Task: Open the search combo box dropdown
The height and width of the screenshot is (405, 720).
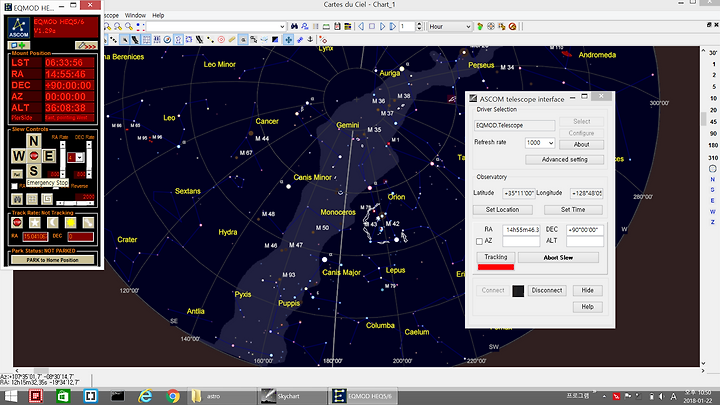Action: tap(282, 27)
